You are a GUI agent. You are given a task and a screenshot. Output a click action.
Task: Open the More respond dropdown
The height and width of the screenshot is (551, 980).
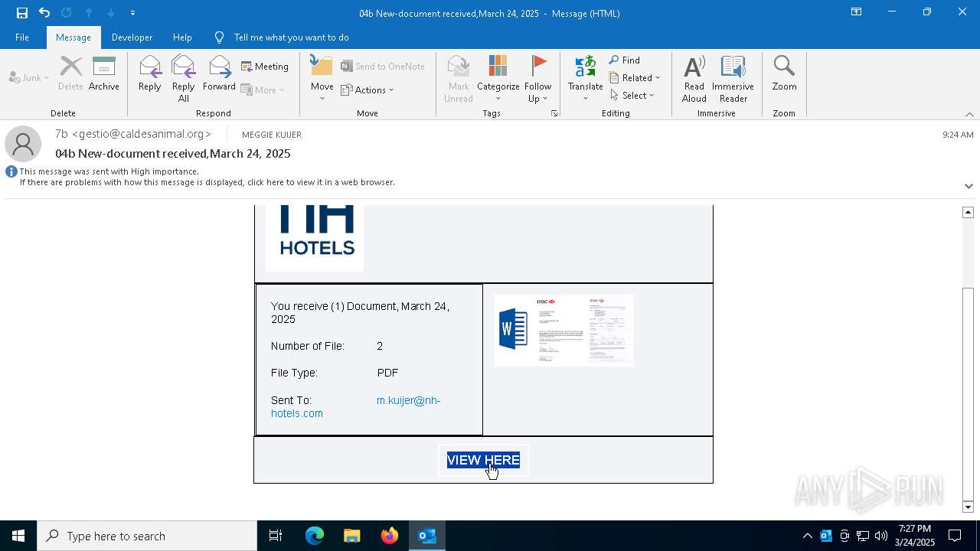tap(263, 90)
